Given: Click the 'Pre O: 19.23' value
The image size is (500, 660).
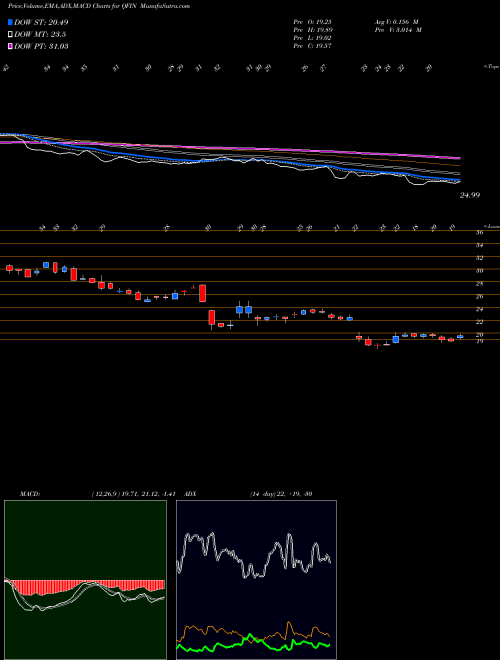Looking at the screenshot, I should point(314,22).
